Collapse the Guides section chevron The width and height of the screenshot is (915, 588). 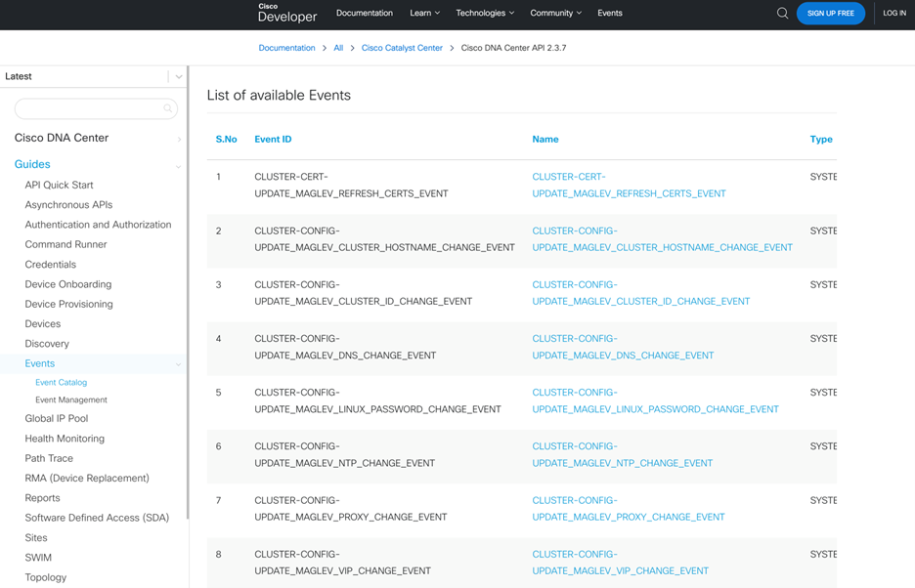[178, 166]
